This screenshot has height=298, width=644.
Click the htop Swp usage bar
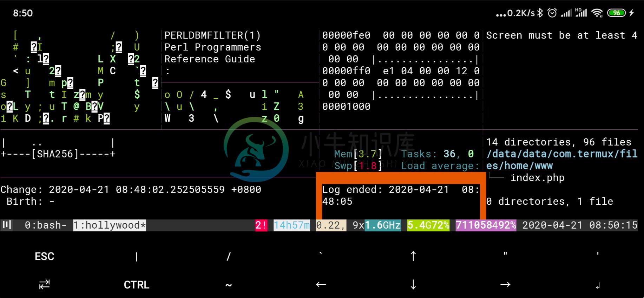point(358,166)
